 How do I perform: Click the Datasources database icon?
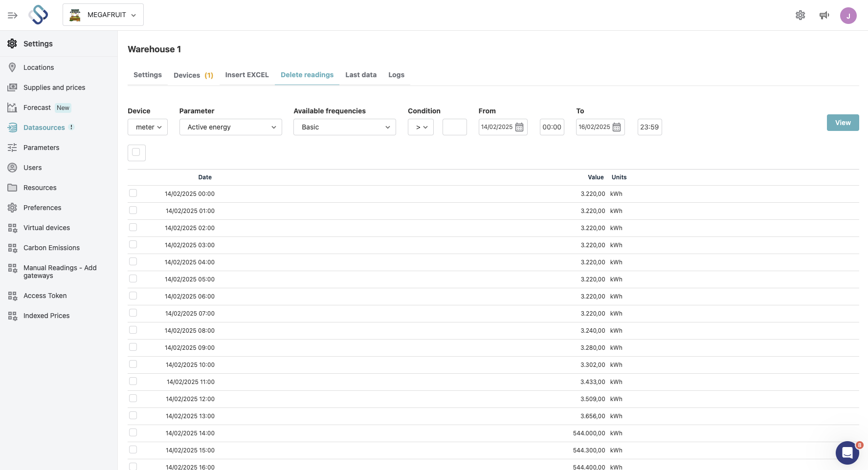point(12,128)
